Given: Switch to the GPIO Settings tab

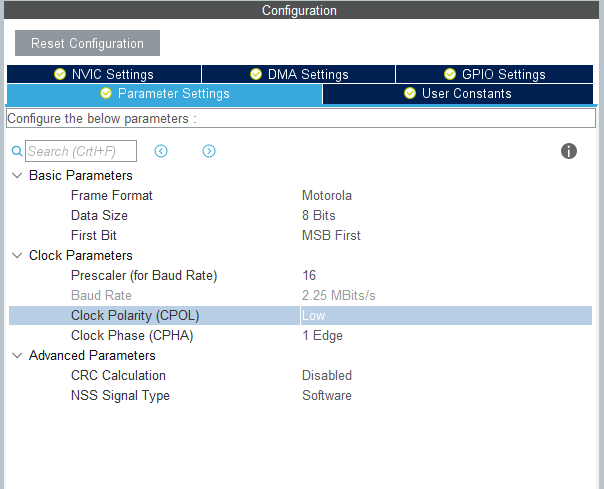Looking at the screenshot, I should coord(495,74).
